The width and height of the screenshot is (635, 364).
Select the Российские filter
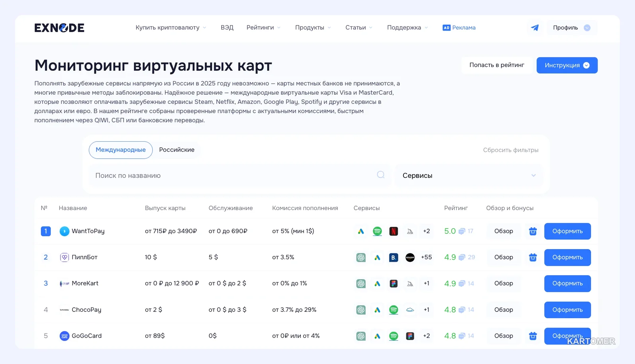[x=177, y=150]
